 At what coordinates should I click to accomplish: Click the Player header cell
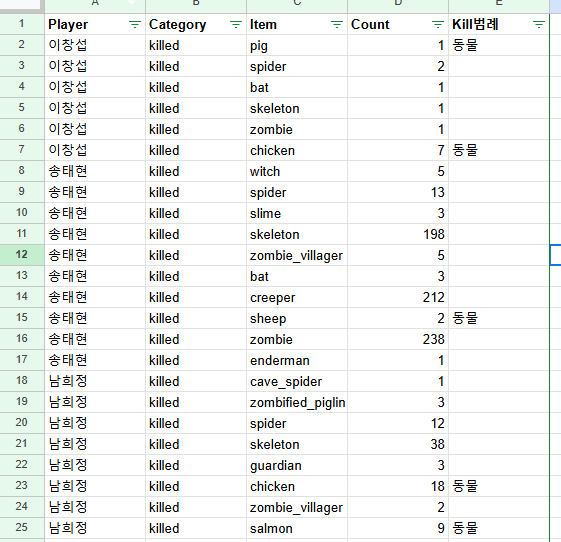(95, 24)
